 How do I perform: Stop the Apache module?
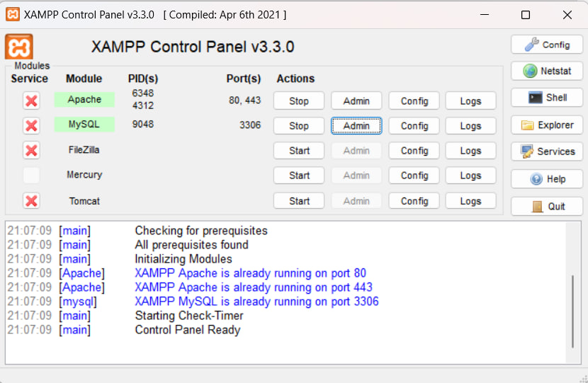point(299,101)
